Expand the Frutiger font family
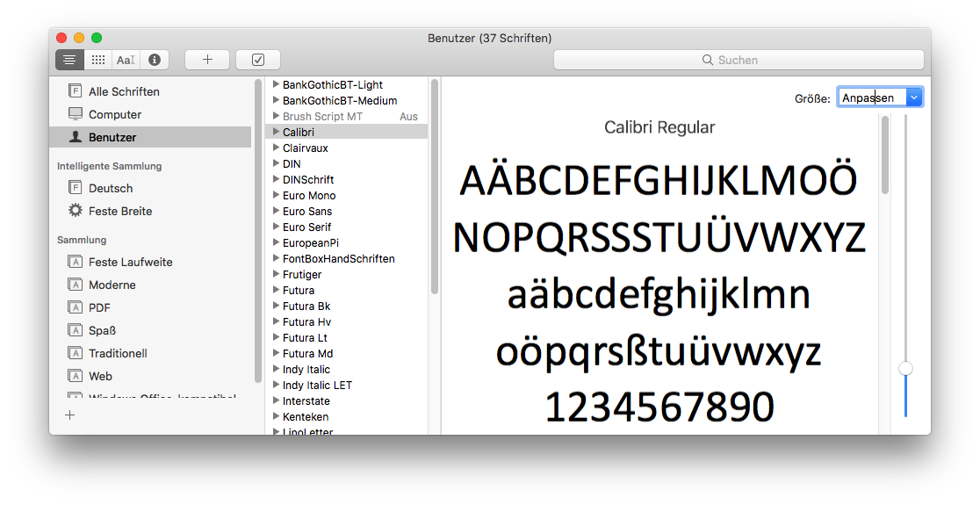Screen dimensions: 980x505 (x=276, y=274)
